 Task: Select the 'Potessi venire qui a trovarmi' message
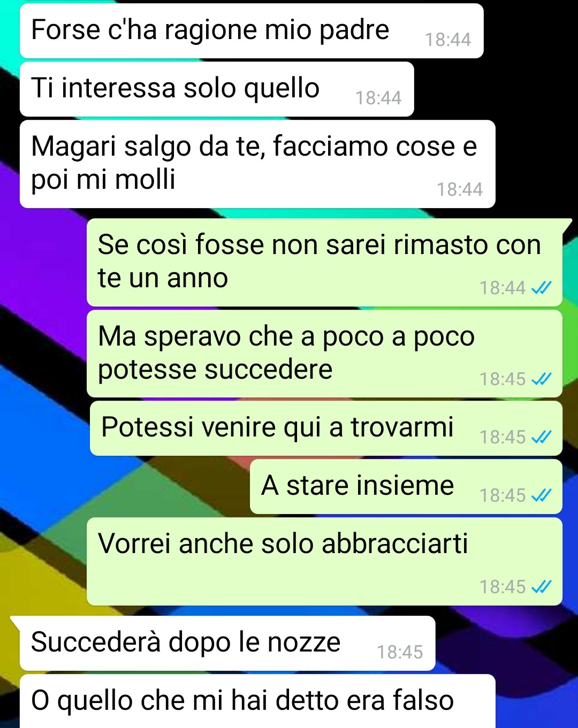326,428
